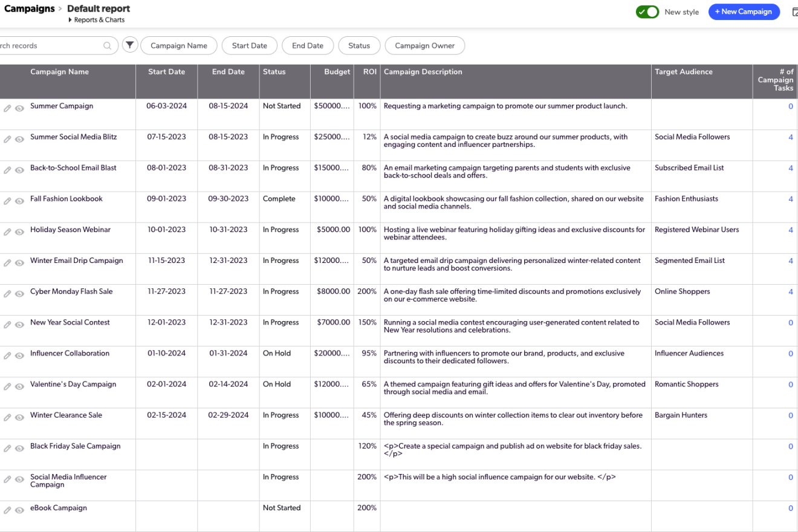This screenshot has width=798, height=532.
Task: Sort by Start Date column header
Action: (166, 72)
